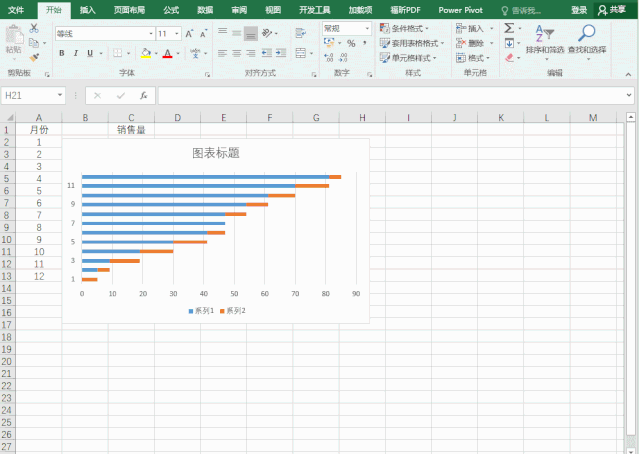Click the Paste clipboard icon
Viewport: 639px width, 454px height.
tap(14, 35)
